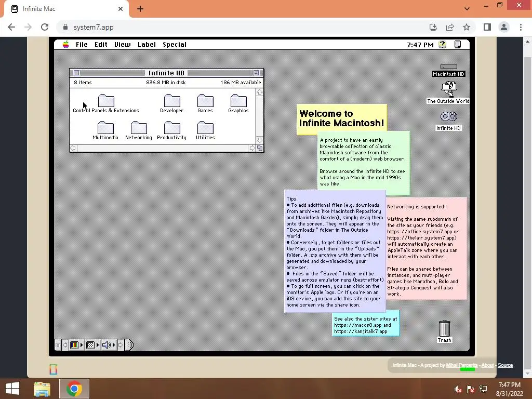Screen dimensions: 532x399
Task: Open the Control Strip monitor resolution module
Action: 92,345
